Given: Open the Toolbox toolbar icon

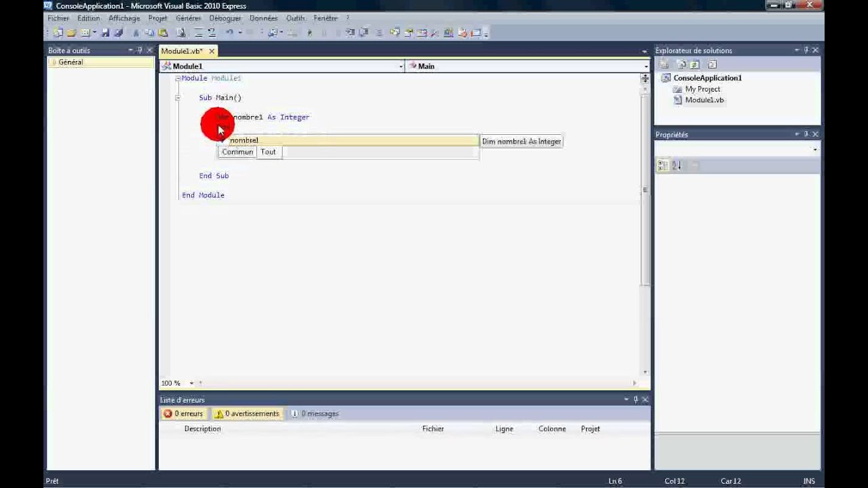Looking at the screenshot, I should [x=434, y=33].
